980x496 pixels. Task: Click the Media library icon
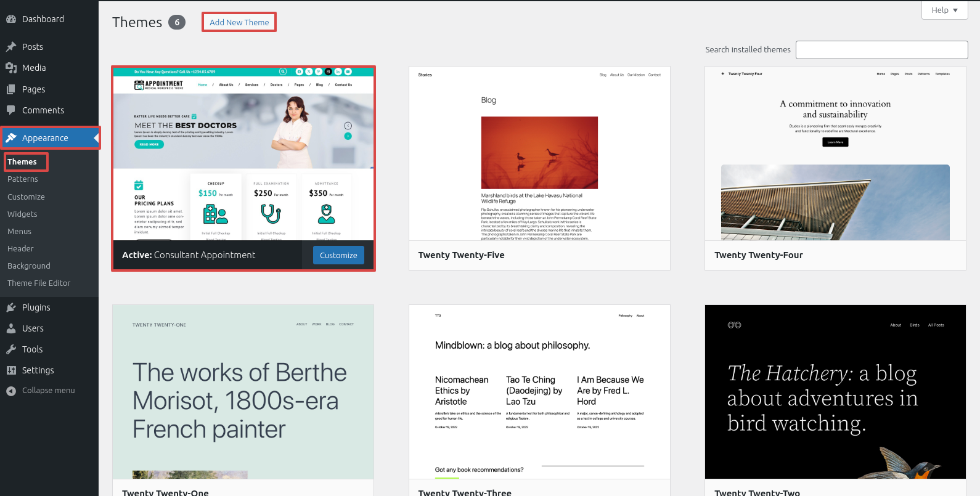click(11, 68)
